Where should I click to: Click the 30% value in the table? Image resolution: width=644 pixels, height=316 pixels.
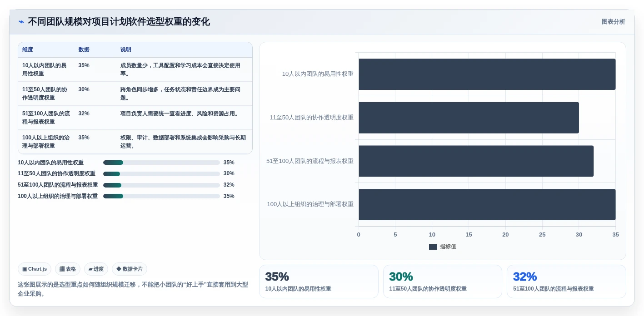pos(84,89)
